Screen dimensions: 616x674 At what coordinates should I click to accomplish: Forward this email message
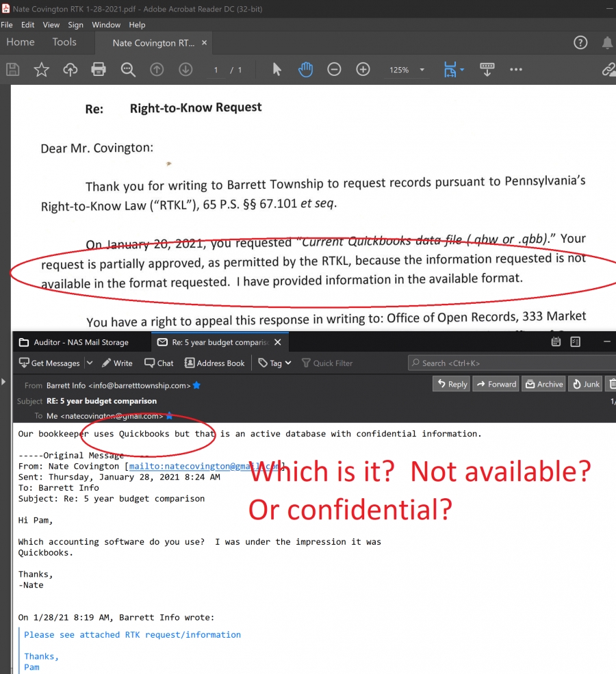496,384
